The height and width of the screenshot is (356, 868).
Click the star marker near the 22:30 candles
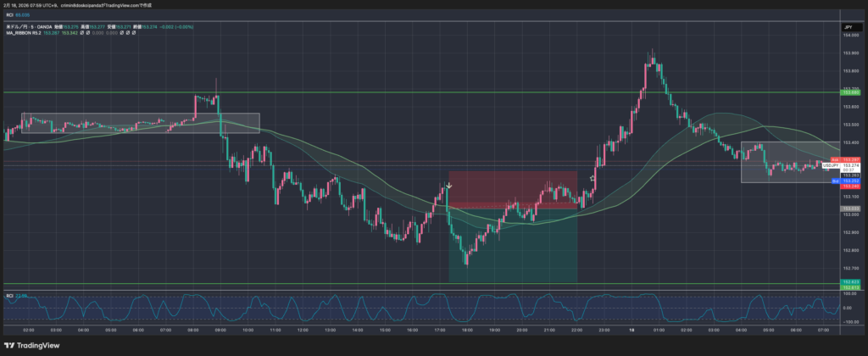(592, 180)
